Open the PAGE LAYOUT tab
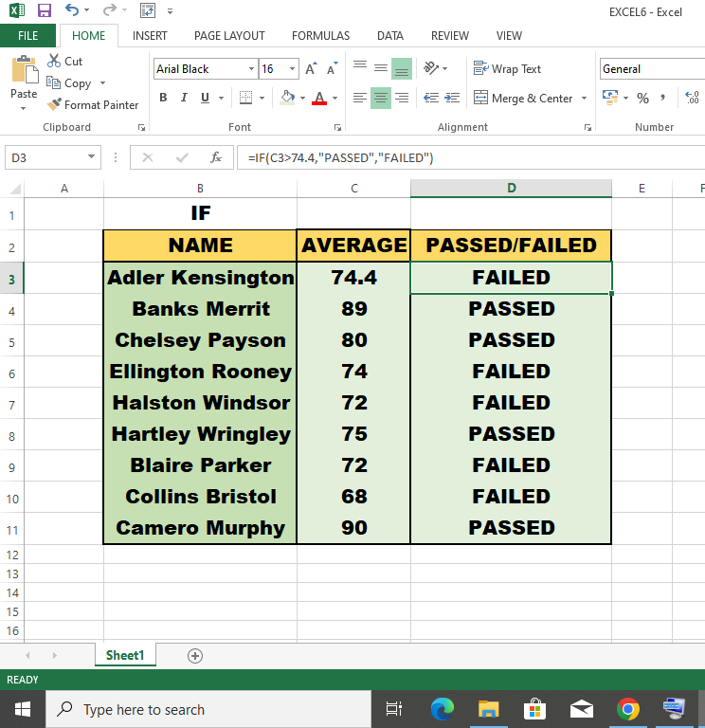Screen dimensions: 705x728 tap(229, 36)
